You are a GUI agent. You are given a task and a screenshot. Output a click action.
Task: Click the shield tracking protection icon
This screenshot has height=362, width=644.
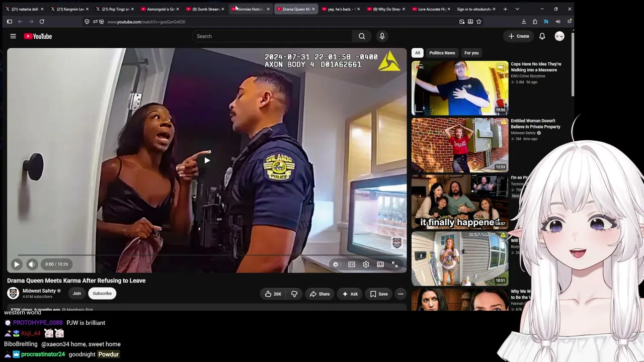click(87, 22)
